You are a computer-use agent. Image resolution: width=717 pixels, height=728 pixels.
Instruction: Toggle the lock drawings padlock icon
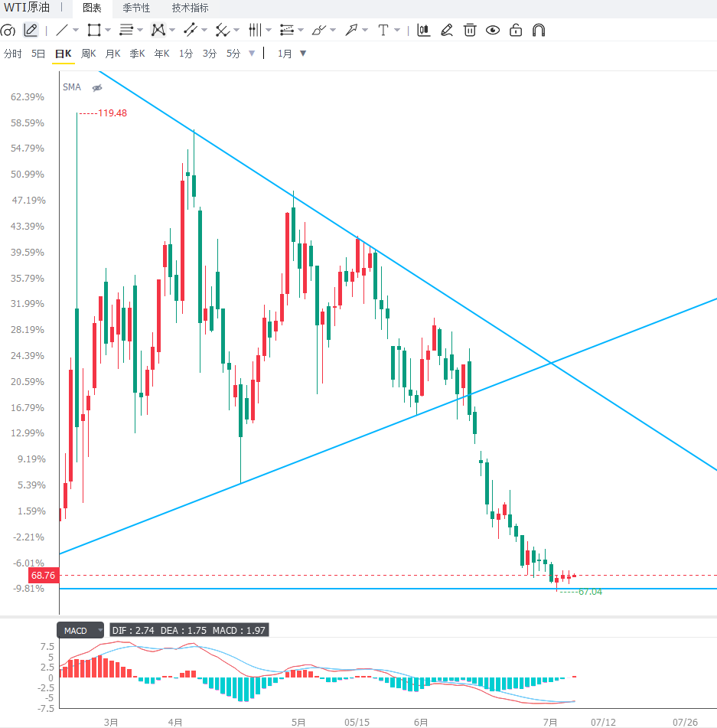click(516, 30)
